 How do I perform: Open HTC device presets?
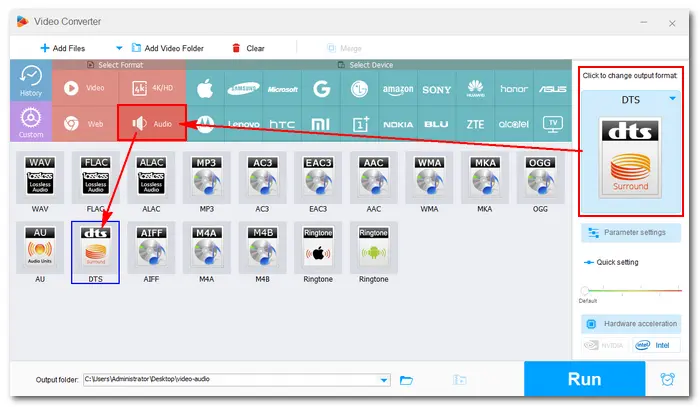282,124
